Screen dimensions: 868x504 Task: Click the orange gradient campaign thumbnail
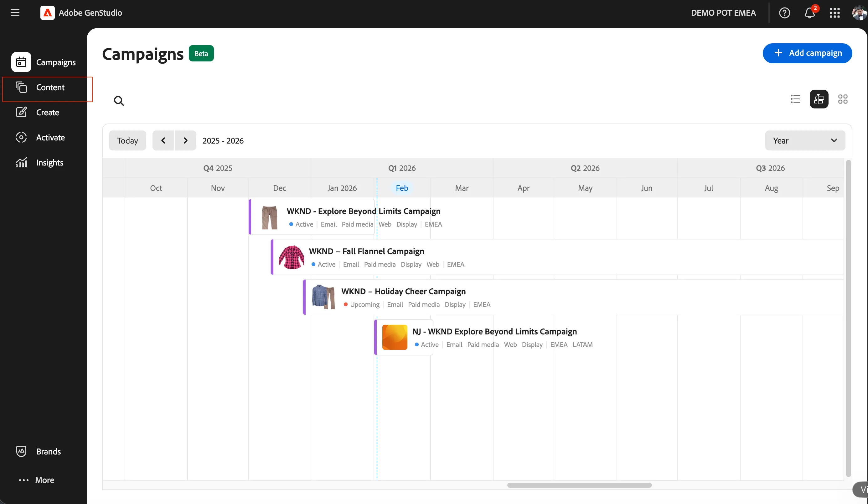click(395, 337)
